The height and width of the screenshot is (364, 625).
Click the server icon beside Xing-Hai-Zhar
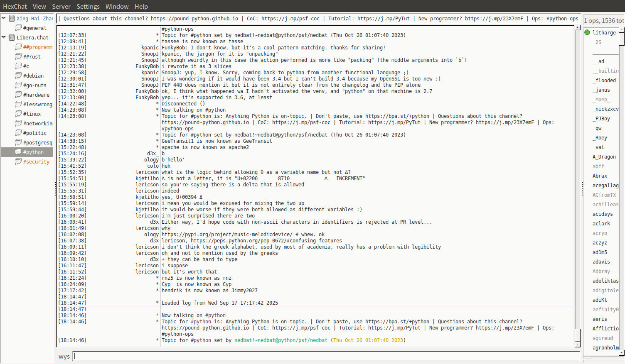(x=12, y=18)
